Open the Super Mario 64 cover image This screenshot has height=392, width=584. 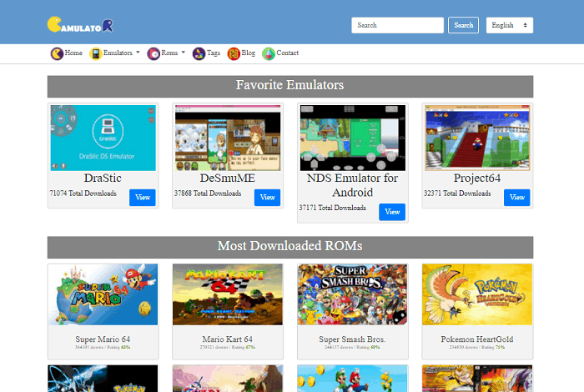(103, 294)
